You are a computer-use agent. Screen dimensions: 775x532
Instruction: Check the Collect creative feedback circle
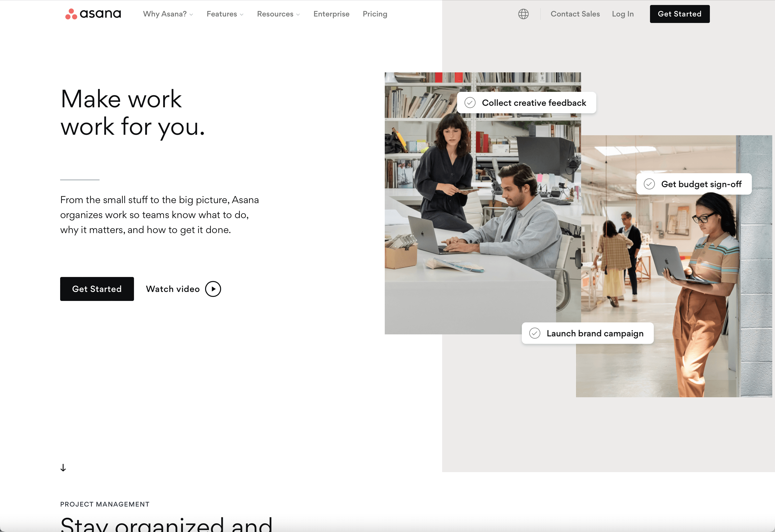tap(470, 103)
